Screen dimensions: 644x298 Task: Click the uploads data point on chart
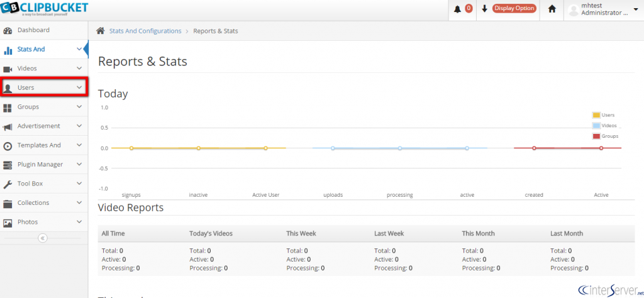333,148
